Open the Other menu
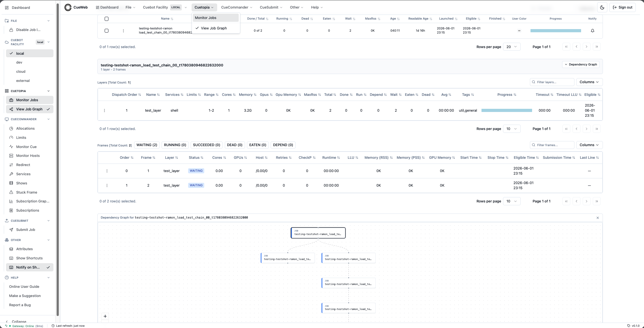This screenshot has width=644, height=328. tap(297, 7)
